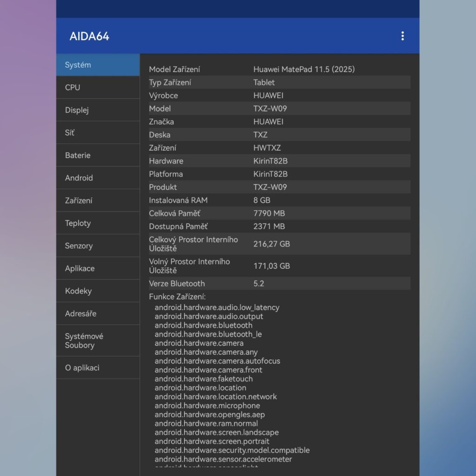Open the Senzory sensors section
The image size is (476, 476).
point(98,246)
